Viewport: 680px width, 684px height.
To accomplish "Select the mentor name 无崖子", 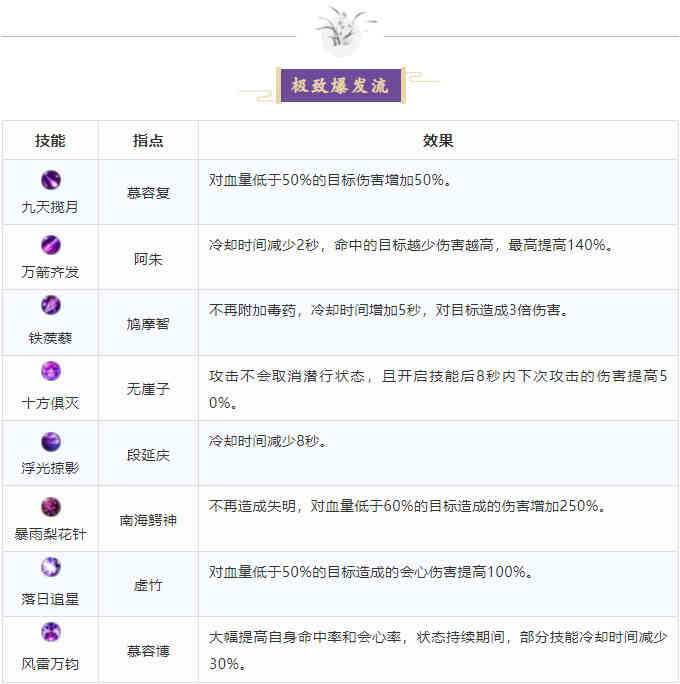I will [x=148, y=389].
